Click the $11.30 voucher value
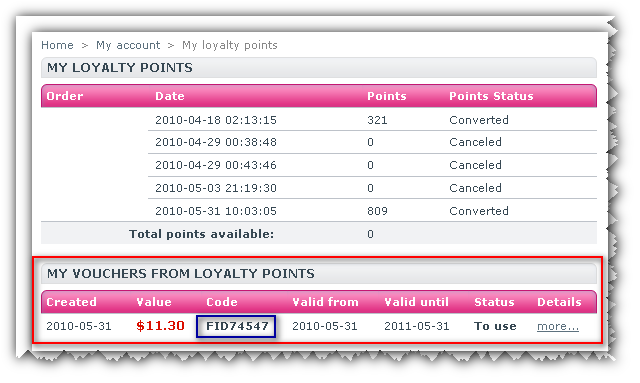 (160, 326)
